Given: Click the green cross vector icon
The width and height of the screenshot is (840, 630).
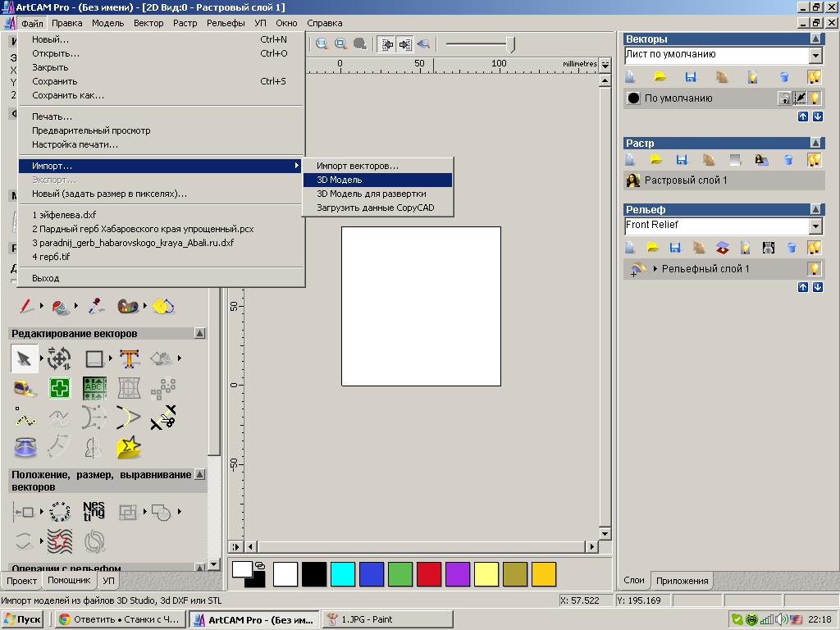Looking at the screenshot, I should click(x=59, y=388).
